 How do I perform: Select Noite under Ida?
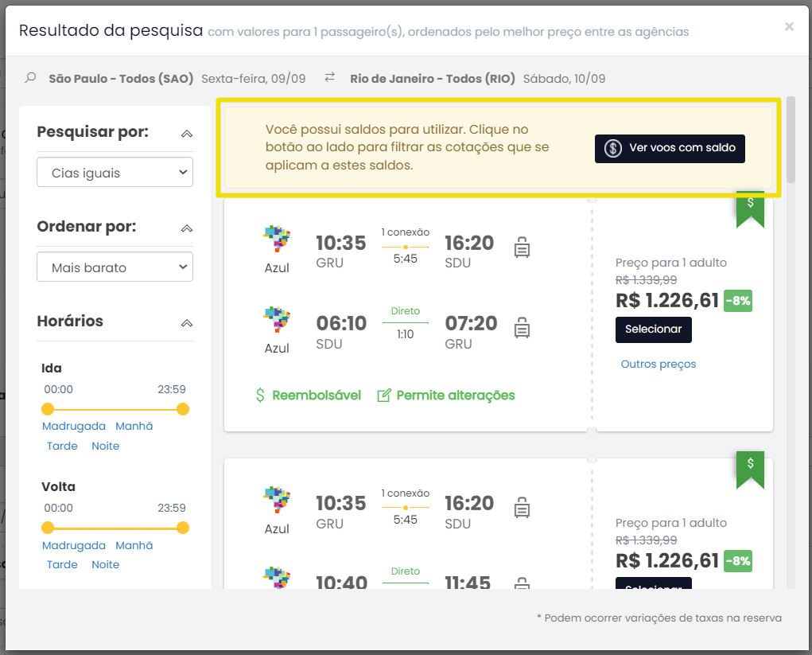105,446
